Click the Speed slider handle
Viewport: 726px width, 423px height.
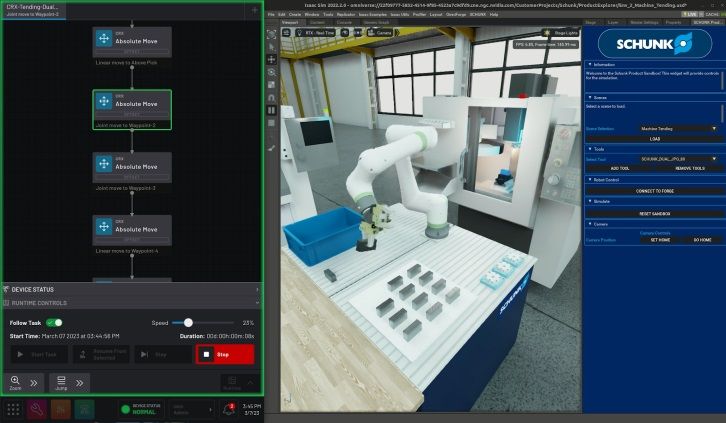[x=188, y=323]
